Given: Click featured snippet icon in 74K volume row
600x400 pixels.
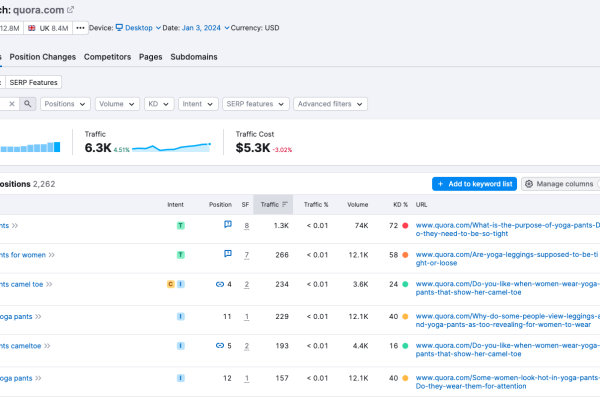Looking at the screenshot, I should (x=228, y=224).
